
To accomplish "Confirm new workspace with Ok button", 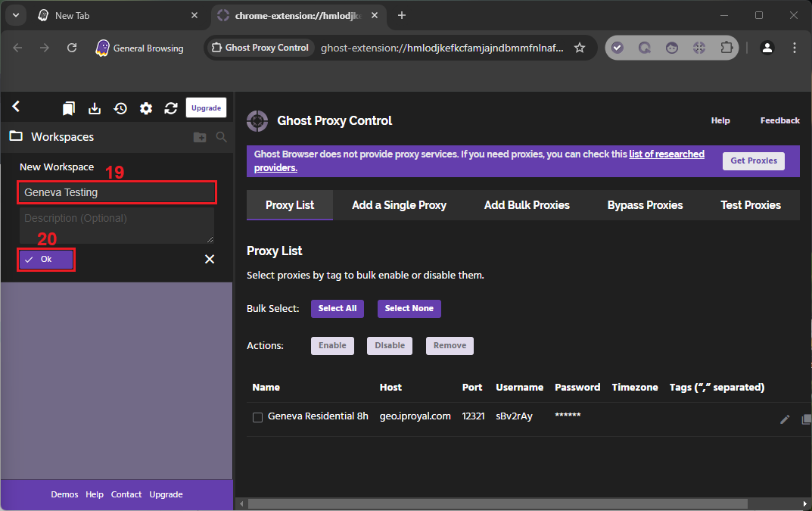I will (x=46, y=259).
